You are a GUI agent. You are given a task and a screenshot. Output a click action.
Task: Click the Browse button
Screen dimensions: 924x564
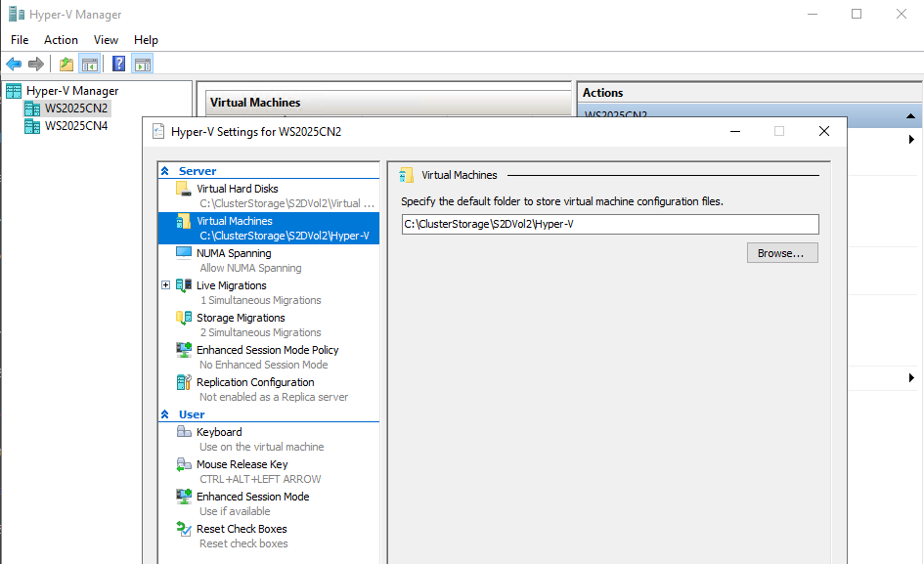781,252
